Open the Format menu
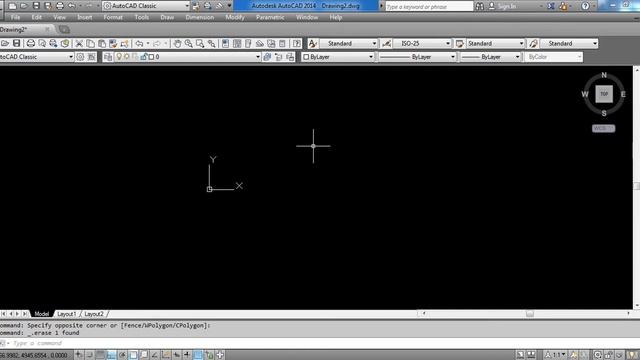Screen dimensions: 640x360 point(113,18)
